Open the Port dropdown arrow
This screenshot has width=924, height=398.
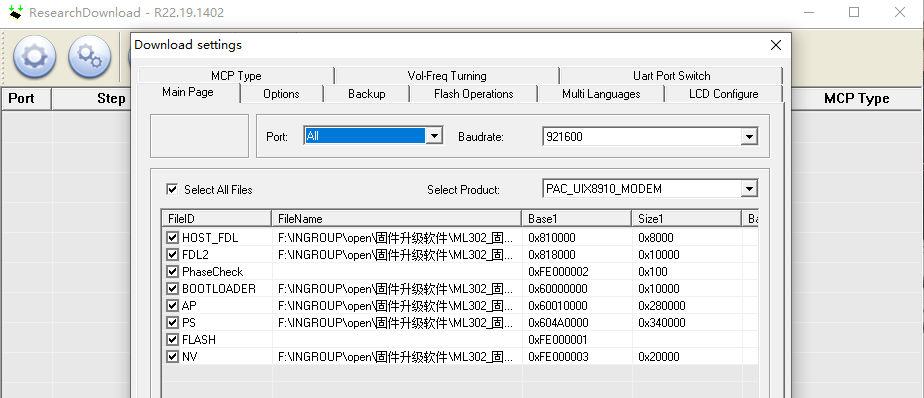click(434, 136)
